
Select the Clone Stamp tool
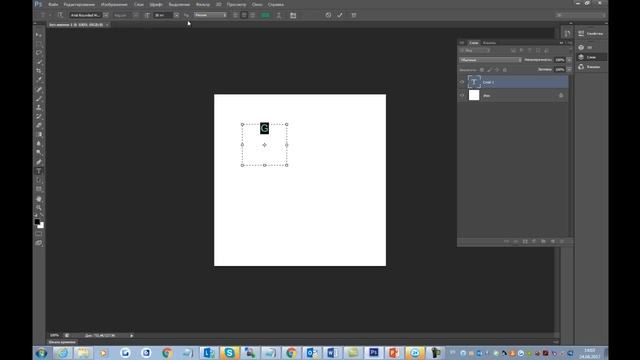[x=39, y=107]
